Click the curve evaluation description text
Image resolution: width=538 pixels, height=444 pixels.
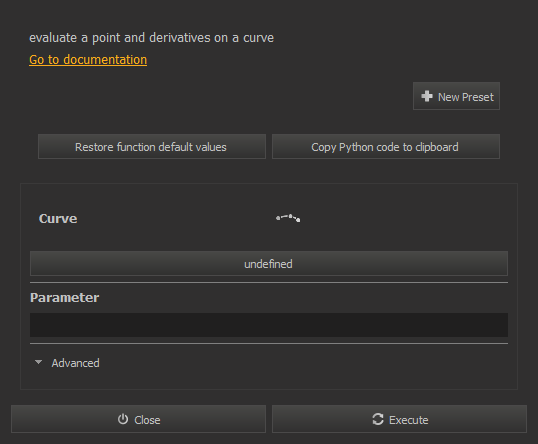(151, 38)
